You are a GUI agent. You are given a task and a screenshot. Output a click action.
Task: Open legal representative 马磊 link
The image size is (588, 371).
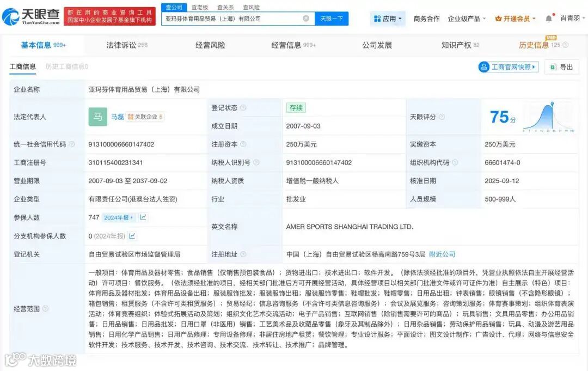tap(118, 117)
